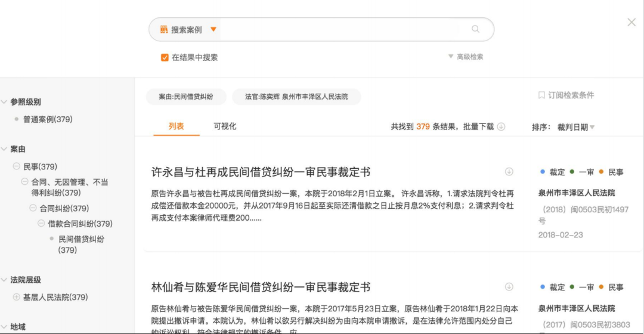This screenshot has height=334, width=644.
Task: Click the search text input field
Action: [x=340, y=29]
